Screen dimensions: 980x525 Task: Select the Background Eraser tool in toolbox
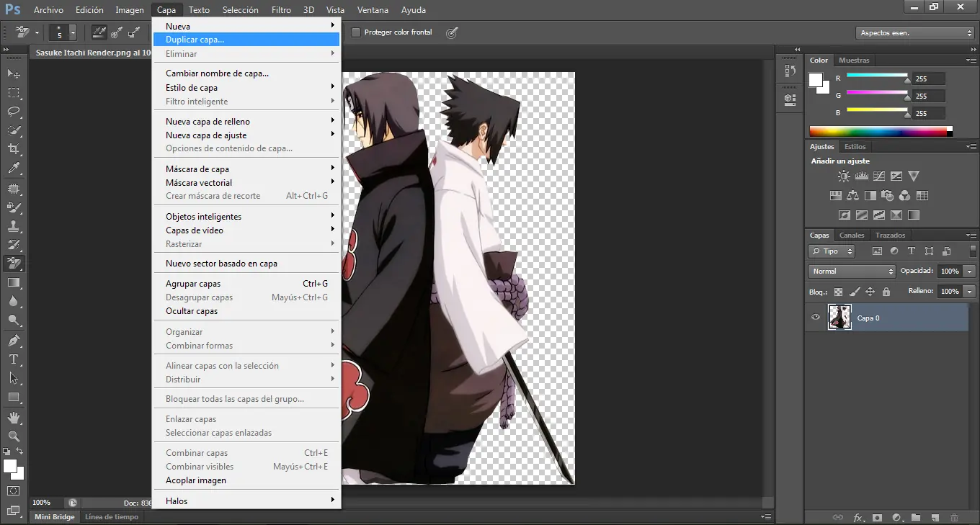click(x=14, y=264)
